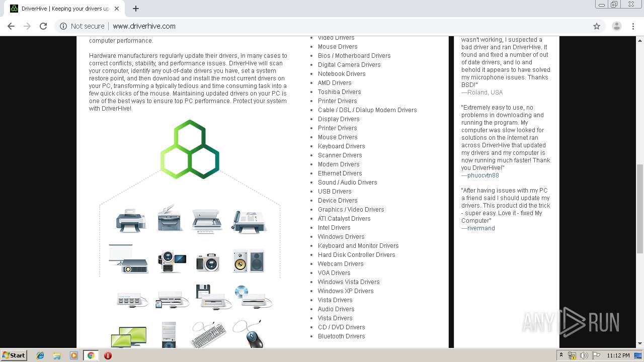Viewport: 644px width, 362px height.
Task: Click the card reader image
Action: [x=172, y=300]
